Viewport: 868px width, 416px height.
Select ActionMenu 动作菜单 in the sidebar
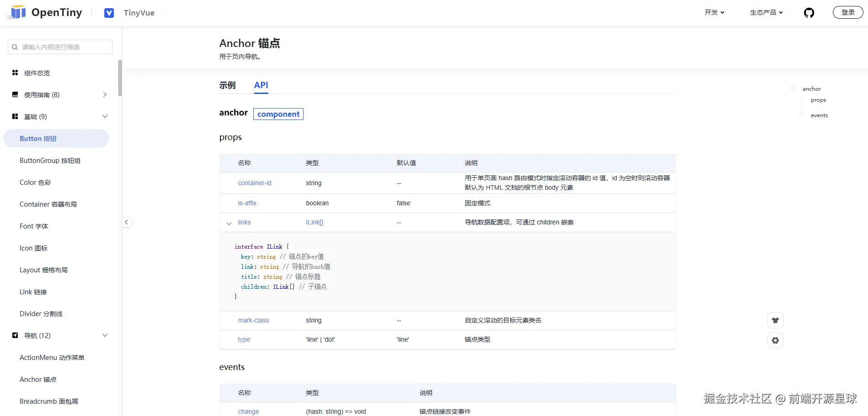[52, 358]
